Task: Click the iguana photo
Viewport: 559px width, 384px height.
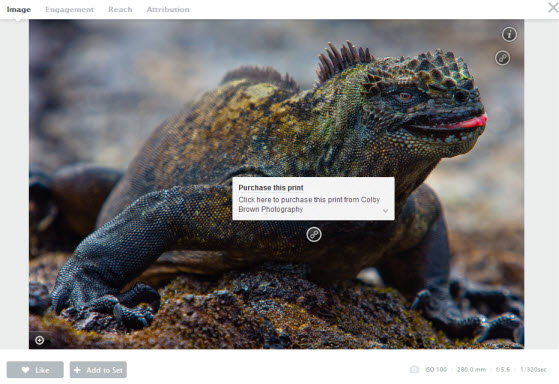Action: tap(276, 184)
